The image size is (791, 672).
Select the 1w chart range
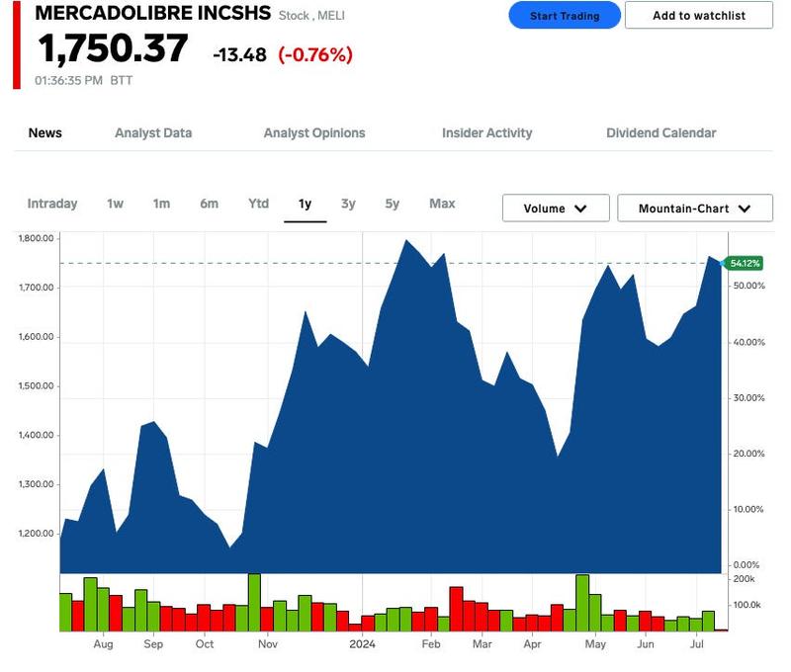pyautogui.click(x=115, y=204)
